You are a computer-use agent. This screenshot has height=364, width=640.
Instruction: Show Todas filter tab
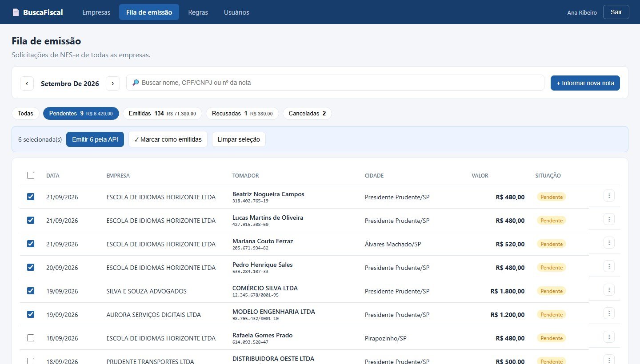point(25,114)
